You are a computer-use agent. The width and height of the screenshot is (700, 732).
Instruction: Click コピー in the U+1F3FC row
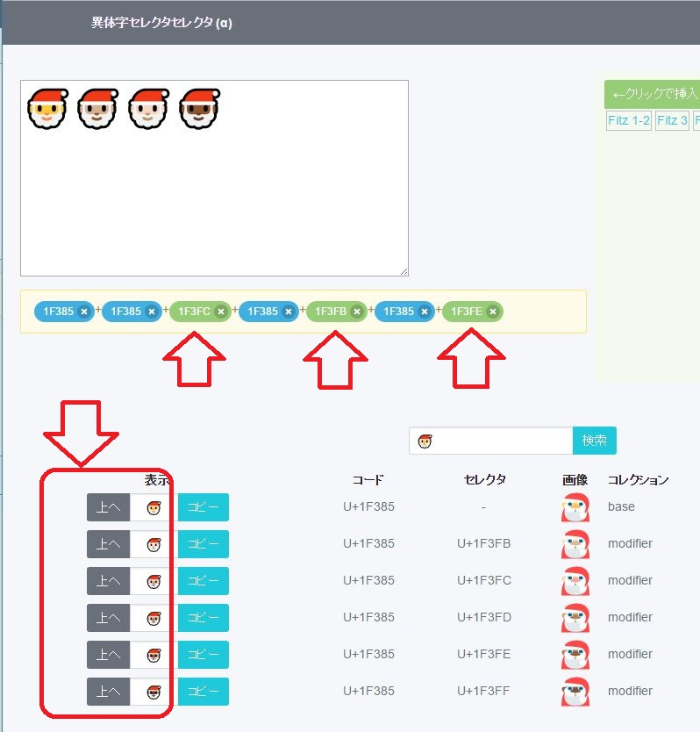[204, 581]
